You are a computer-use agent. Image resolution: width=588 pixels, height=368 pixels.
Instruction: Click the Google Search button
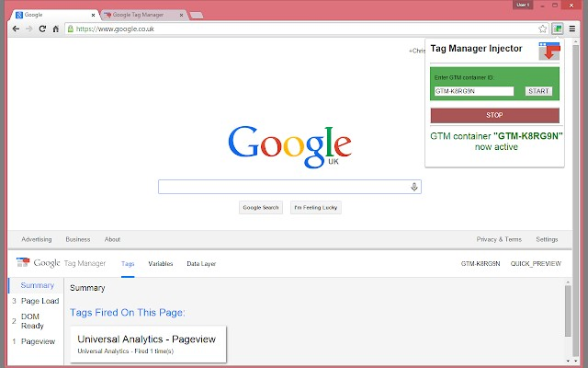pyautogui.click(x=261, y=208)
